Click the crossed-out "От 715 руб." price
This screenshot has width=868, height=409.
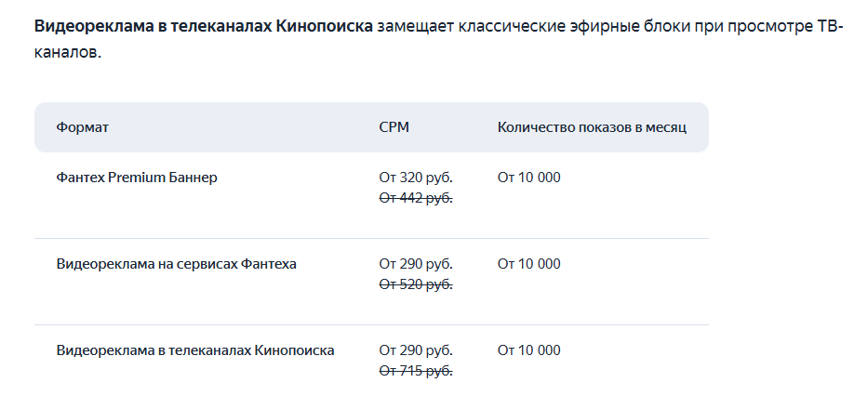[416, 370]
